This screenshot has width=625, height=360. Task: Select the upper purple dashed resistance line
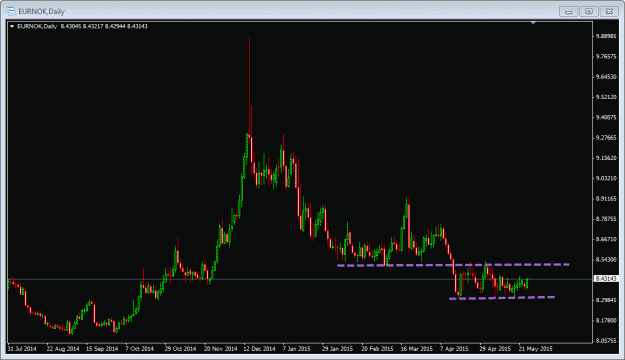tap(453, 265)
